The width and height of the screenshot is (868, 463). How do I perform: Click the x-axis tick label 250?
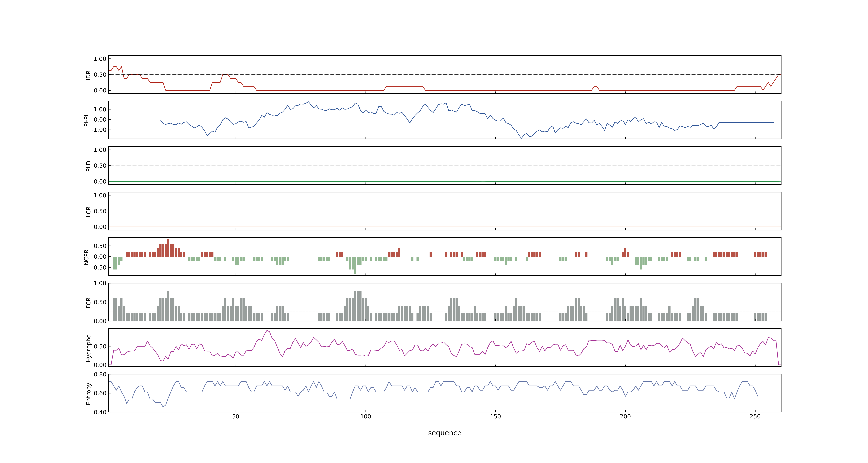click(x=755, y=416)
